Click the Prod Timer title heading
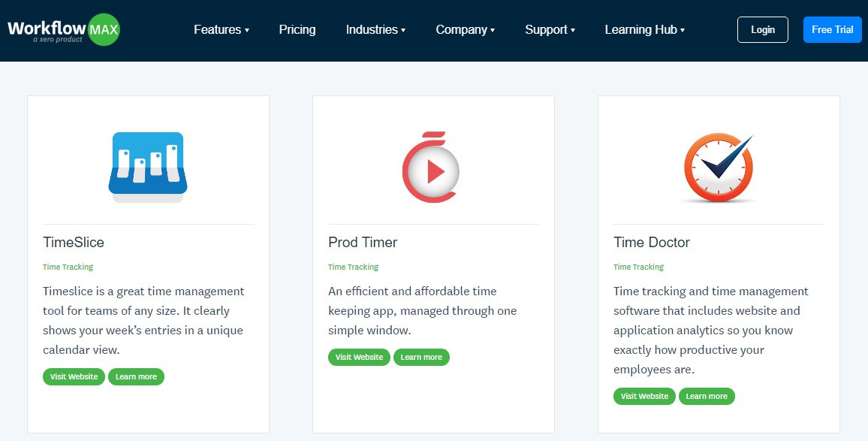The width and height of the screenshot is (868, 441). (363, 243)
